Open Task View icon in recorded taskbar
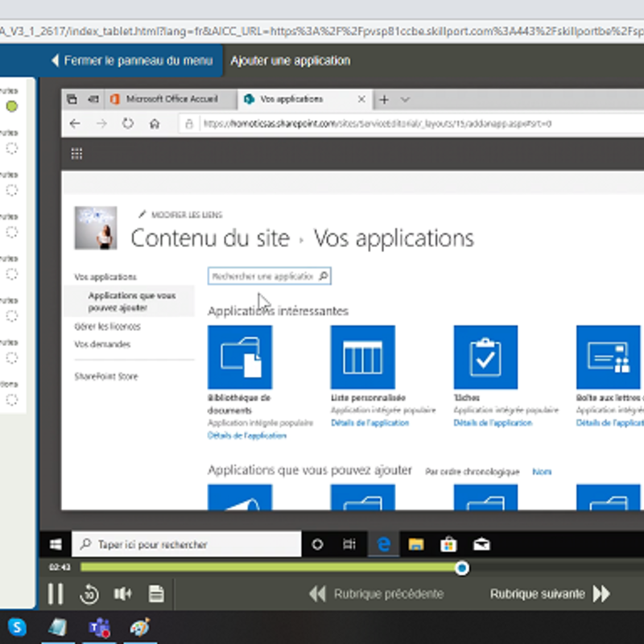Image resolution: width=644 pixels, height=644 pixels. (349, 545)
